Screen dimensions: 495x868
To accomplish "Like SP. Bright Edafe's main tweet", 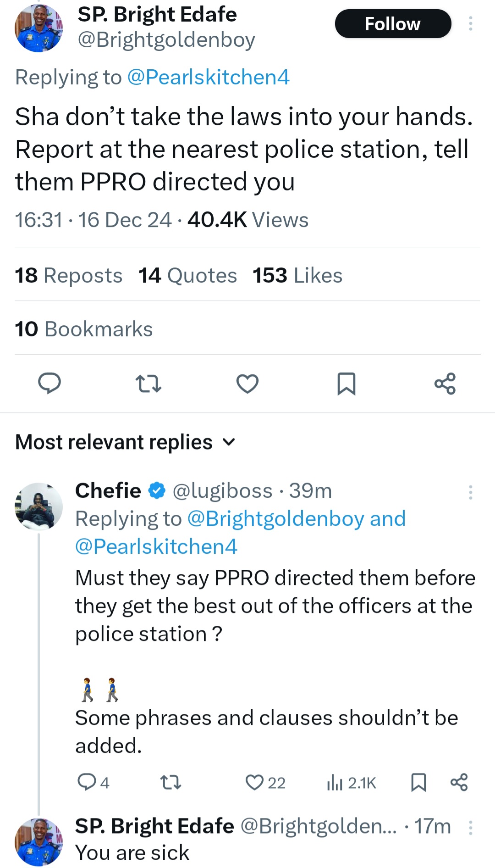I will (247, 384).
